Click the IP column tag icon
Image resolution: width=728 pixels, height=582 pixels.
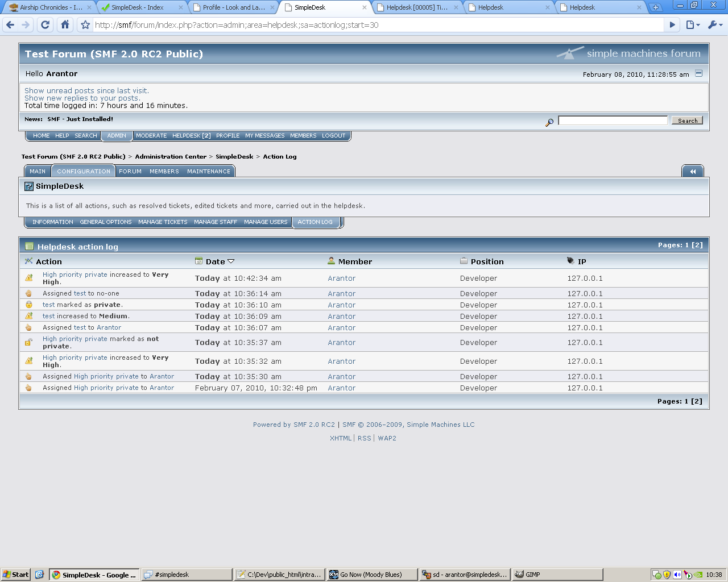tap(571, 261)
